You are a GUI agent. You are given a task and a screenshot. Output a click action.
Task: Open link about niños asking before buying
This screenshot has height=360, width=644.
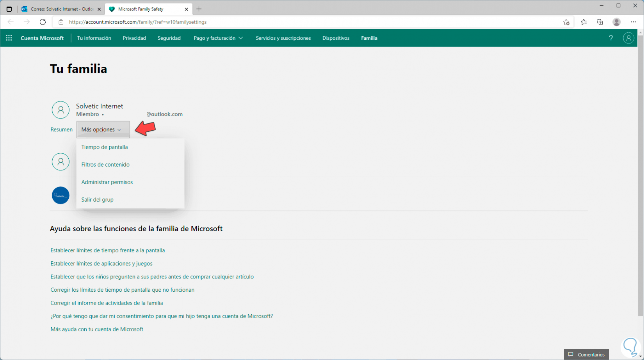pos(152,277)
